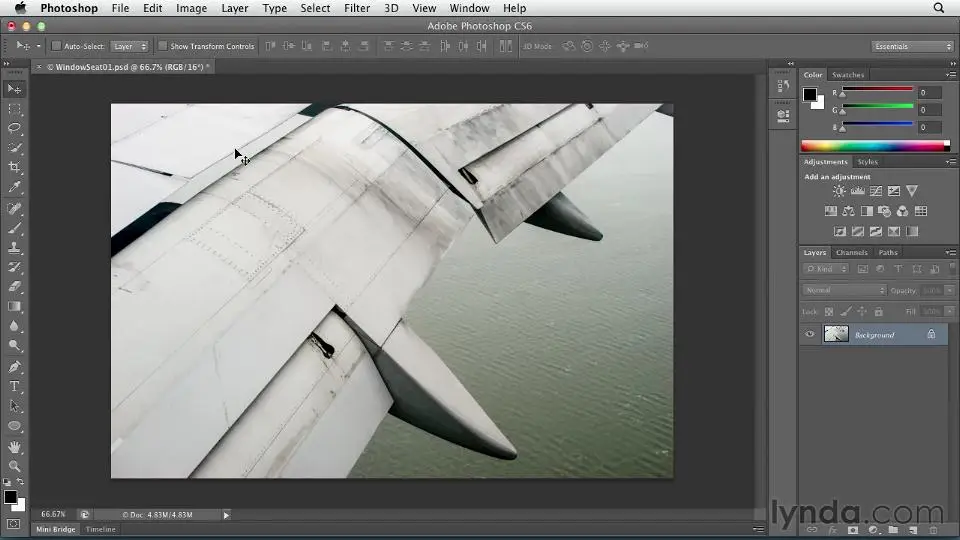Click the Brightness/Contrast adjustment icon

point(839,191)
